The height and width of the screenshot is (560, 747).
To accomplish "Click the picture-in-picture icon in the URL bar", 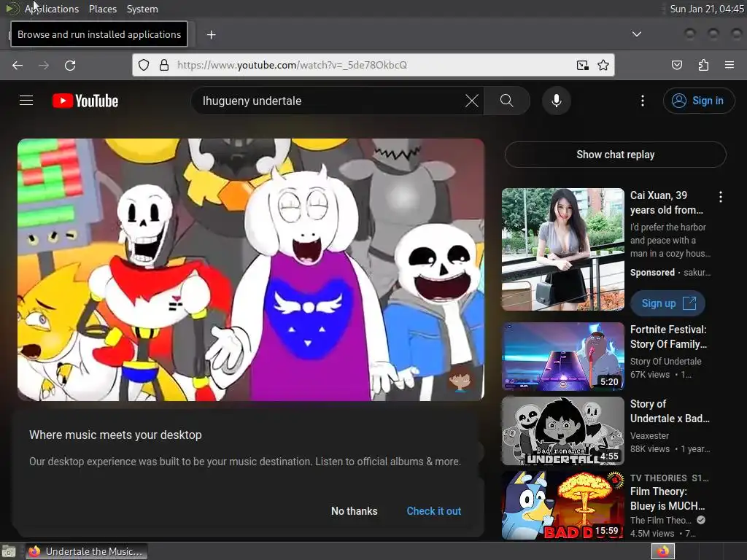I will tap(583, 65).
